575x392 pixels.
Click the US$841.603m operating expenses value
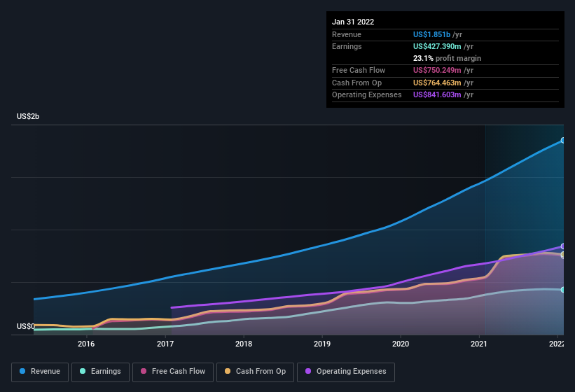437,95
